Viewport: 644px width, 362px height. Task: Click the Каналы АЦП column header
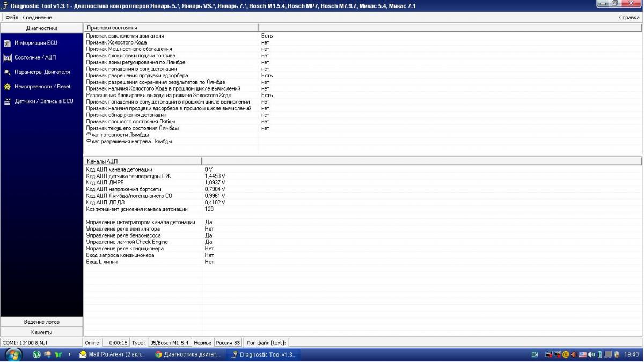(142, 161)
